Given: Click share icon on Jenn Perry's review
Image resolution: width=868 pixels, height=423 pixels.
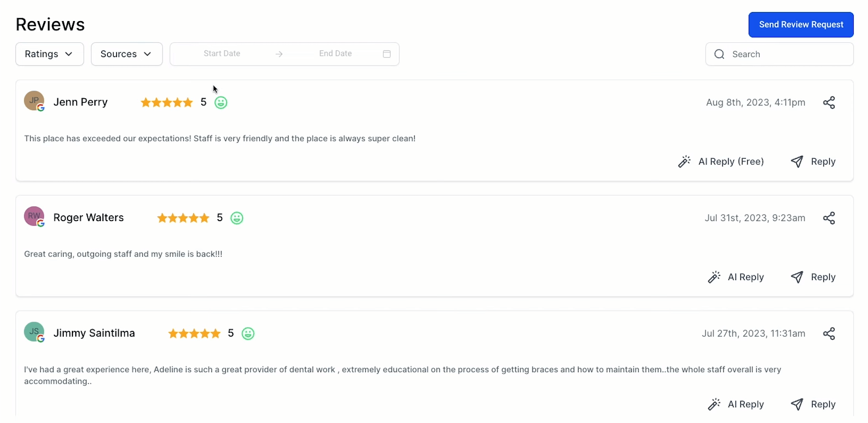Looking at the screenshot, I should (x=829, y=103).
